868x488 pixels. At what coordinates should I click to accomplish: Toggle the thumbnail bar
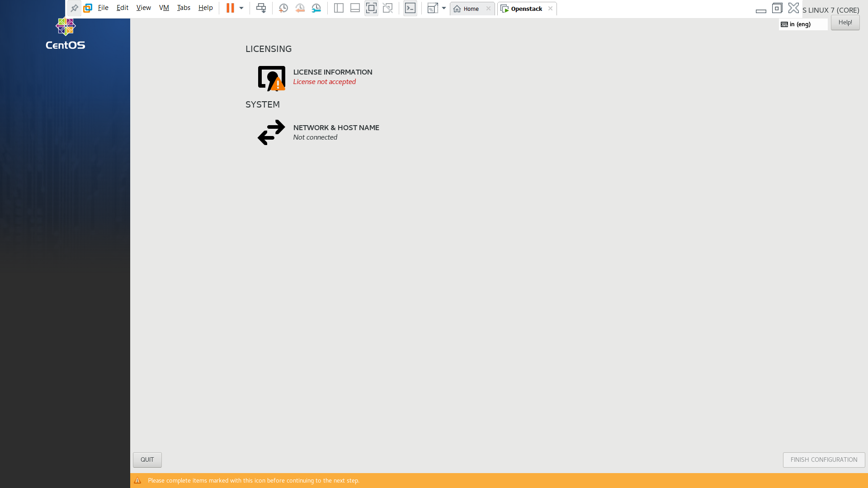(x=355, y=8)
